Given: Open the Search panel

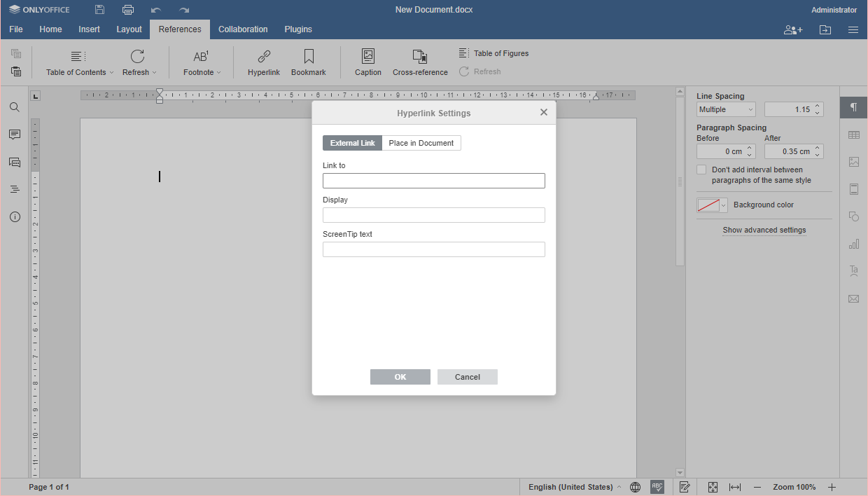Looking at the screenshot, I should (15, 107).
